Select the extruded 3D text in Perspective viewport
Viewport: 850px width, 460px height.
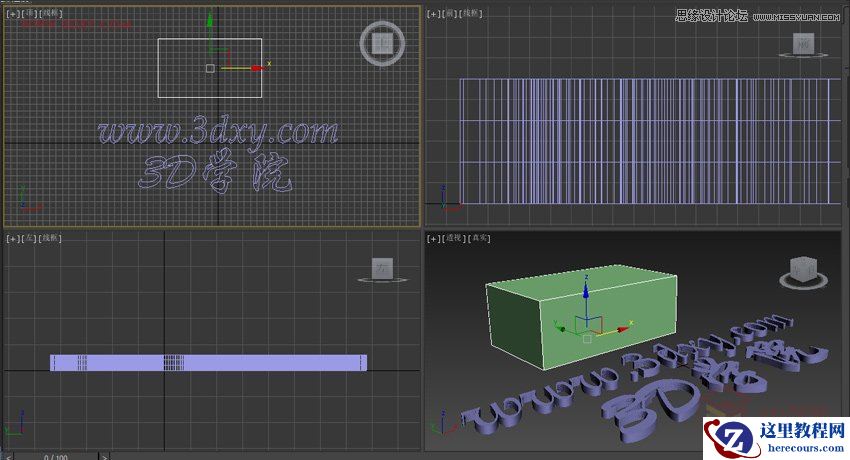click(645, 379)
